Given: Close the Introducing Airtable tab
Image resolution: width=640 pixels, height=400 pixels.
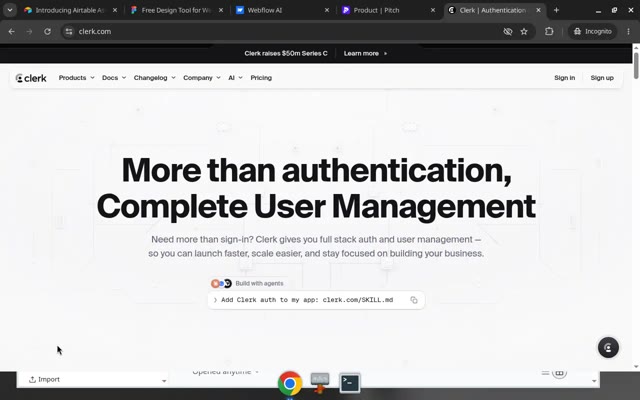Looking at the screenshot, I should (x=115, y=10).
